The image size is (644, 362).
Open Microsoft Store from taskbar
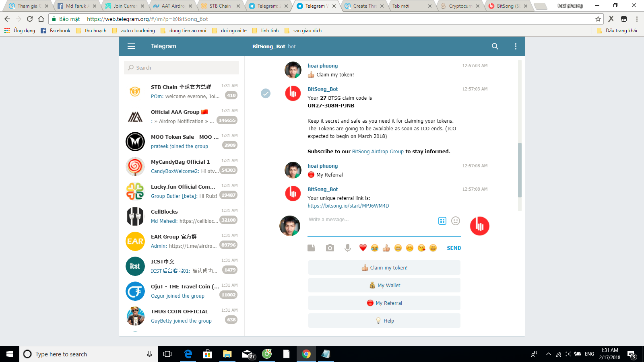(208, 354)
